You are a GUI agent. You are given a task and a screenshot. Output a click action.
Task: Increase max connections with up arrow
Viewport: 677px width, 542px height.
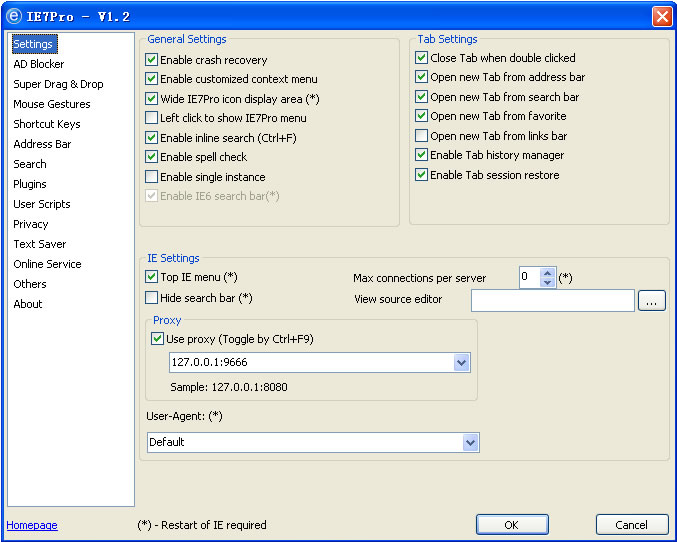[x=547, y=273]
